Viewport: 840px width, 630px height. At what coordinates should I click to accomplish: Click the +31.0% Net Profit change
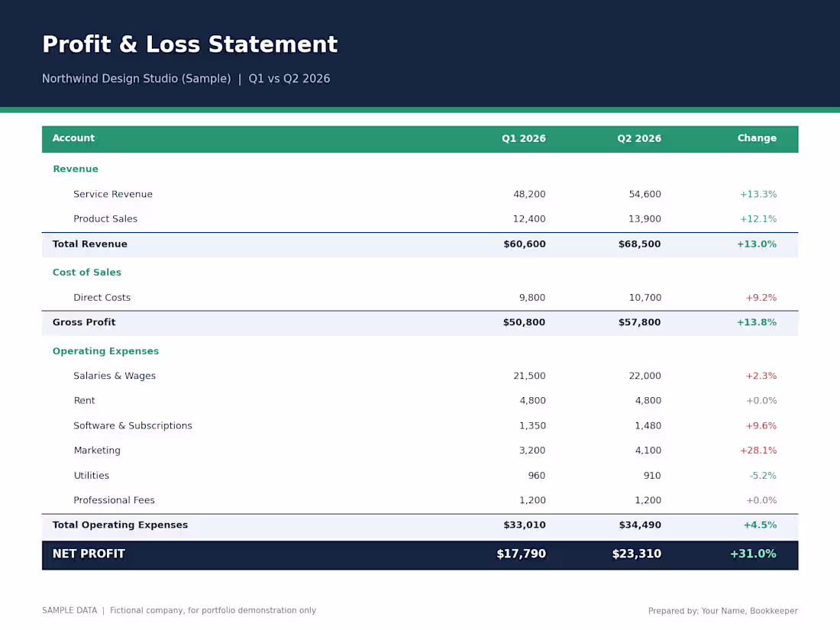[x=753, y=554]
